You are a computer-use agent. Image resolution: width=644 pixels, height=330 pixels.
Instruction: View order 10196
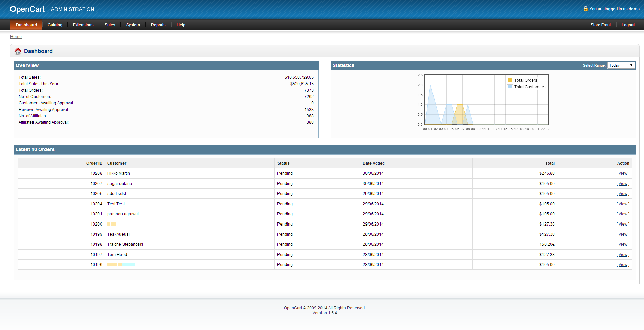623,265
